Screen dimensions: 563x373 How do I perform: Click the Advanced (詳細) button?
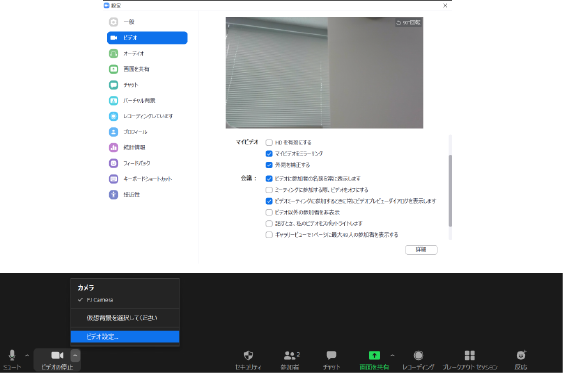421,250
